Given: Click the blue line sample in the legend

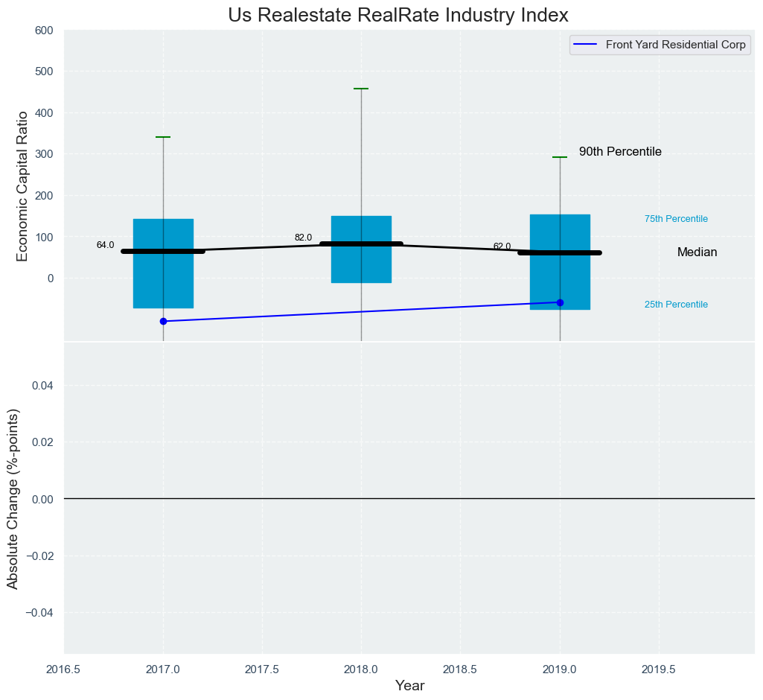Looking at the screenshot, I should (584, 45).
